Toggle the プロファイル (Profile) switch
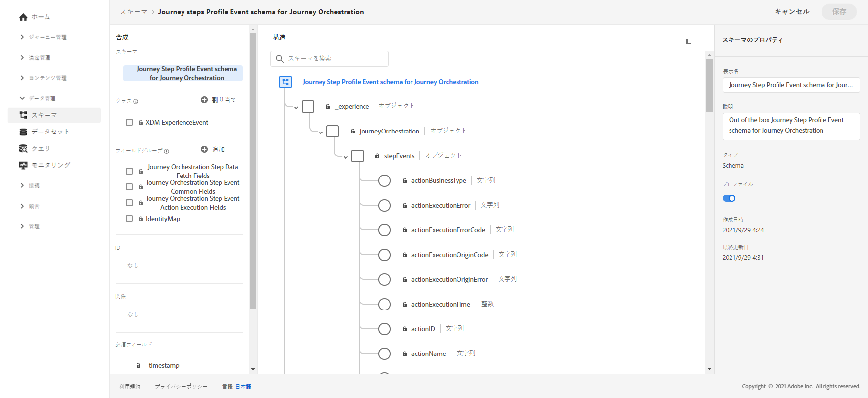 click(729, 198)
